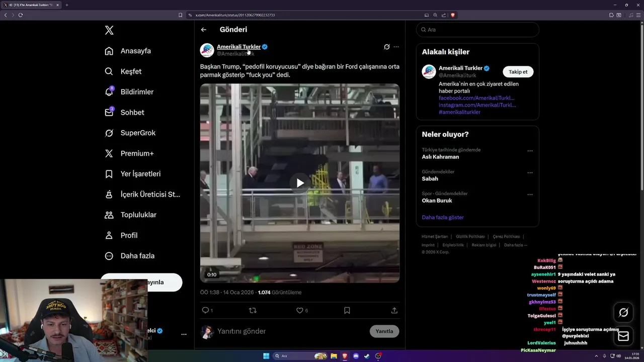Click the Profil person icon
644x362 pixels.
click(x=109, y=235)
